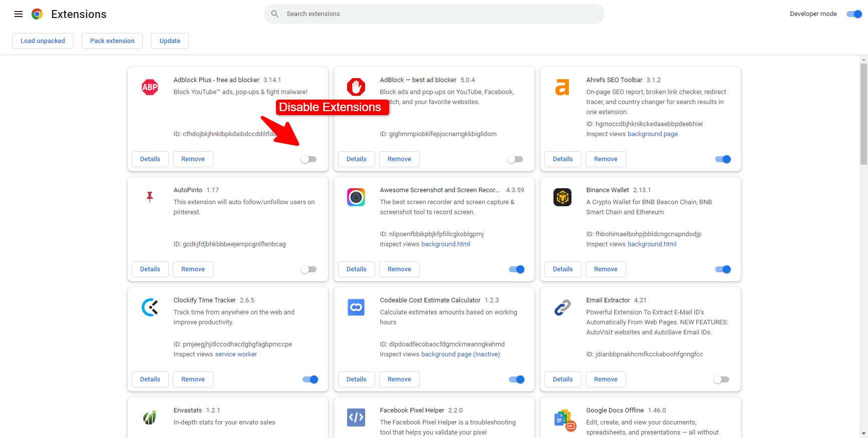
Task: Remove the Clockify Time Tracker extension
Action: point(193,379)
